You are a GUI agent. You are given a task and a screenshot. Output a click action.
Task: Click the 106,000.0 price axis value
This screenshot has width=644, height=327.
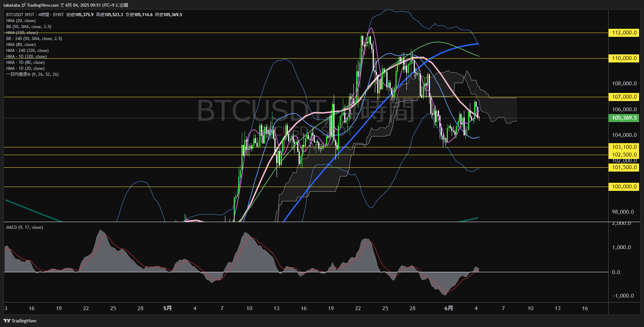[624, 109]
